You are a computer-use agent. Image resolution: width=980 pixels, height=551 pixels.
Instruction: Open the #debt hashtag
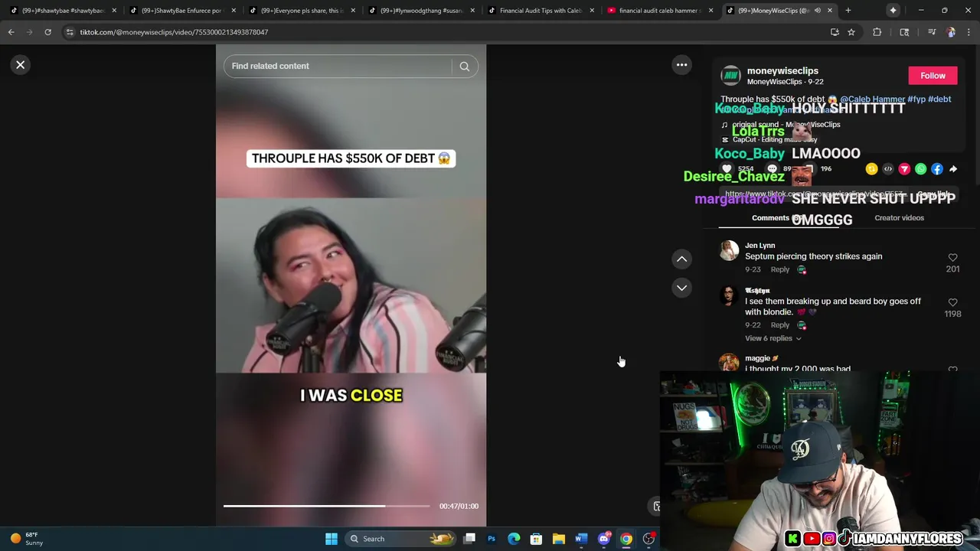[939, 99]
